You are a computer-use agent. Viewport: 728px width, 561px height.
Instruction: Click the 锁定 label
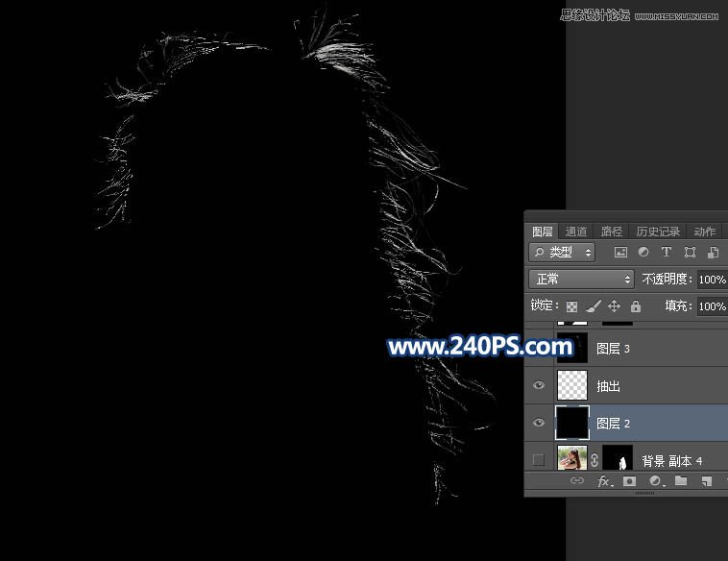545,305
